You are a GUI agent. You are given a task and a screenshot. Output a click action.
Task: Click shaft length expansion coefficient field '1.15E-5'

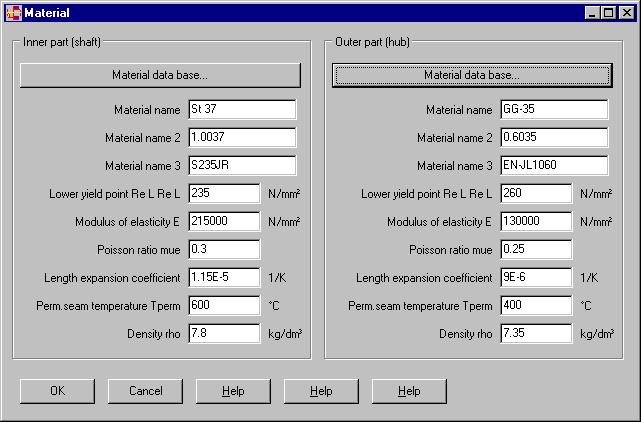pyautogui.click(x=223, y=278)
